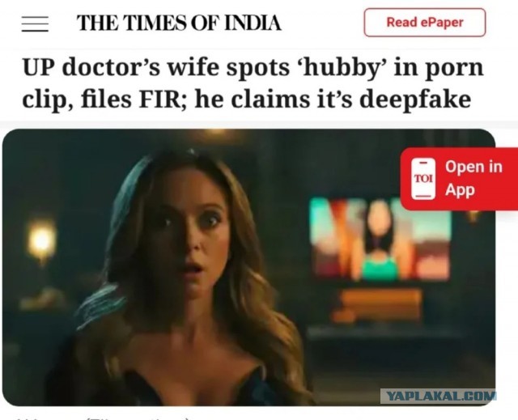Open the hamburger navigation menu
This screenshot has height=420, width=518.
(35, 23)
